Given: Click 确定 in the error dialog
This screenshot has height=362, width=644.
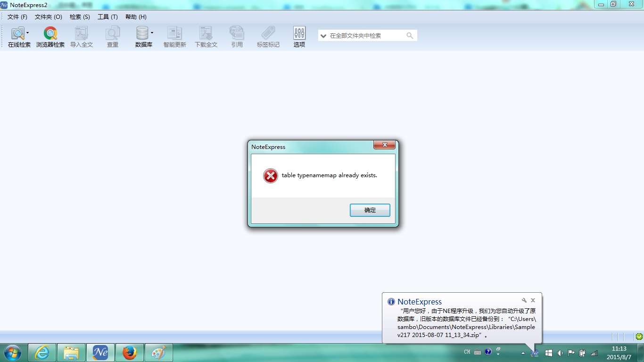Looking at the screenshot, I should click(x=370, y=210).
